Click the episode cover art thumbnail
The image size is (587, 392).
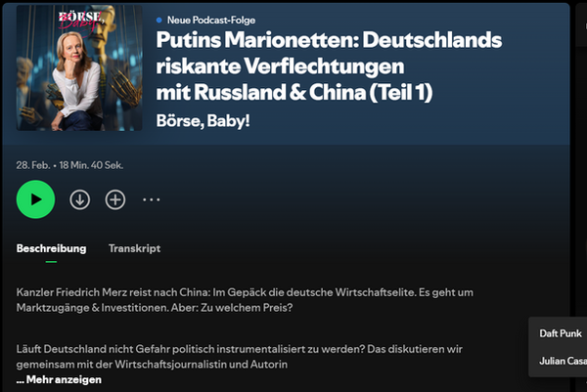tap(79, 67)
